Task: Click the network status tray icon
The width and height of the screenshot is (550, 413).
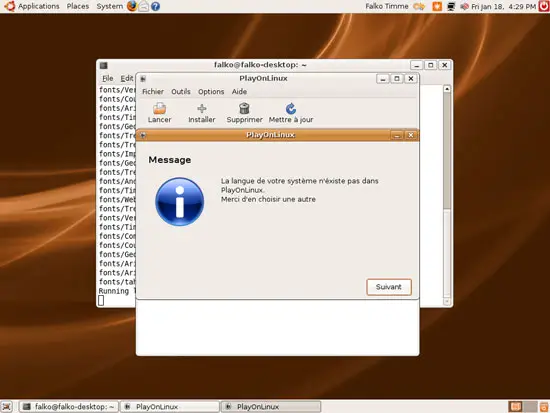Action: click(x=451, y=6)
